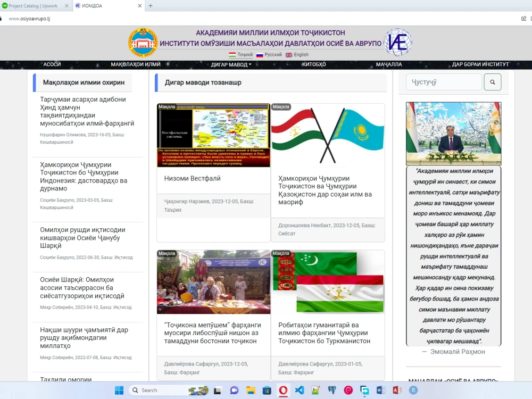
Task: Open the ДАР БОРАИ ИНСТИТУТ menu item
Action: [x=480, y=64]
